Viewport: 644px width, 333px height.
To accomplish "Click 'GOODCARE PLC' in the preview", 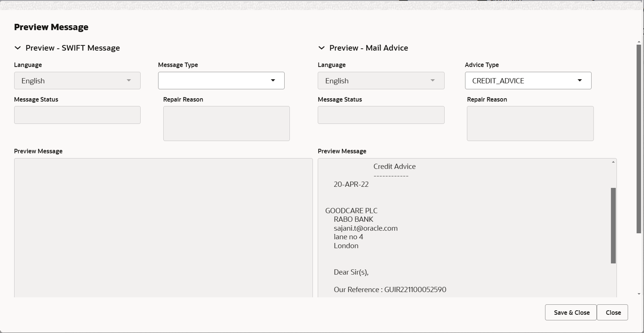I will [x=351, y=211].
